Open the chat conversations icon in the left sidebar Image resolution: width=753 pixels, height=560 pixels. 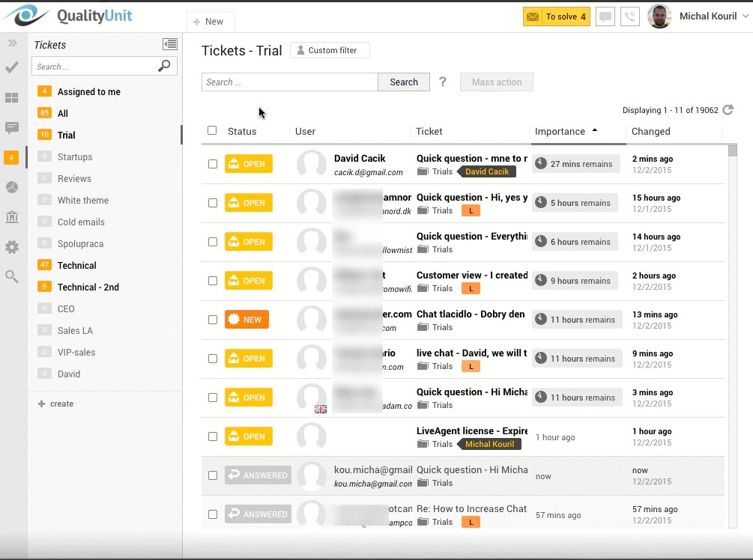[10, 127]
